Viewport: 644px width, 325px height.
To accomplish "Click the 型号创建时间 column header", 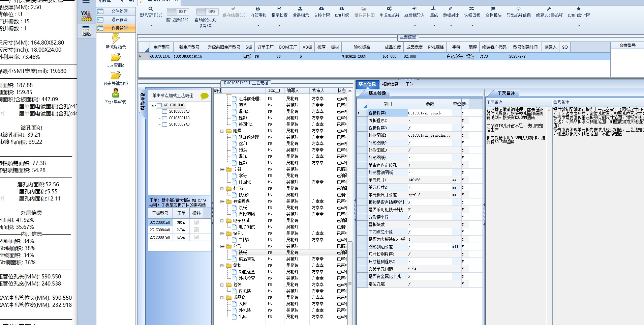I will tap(525, 47).
